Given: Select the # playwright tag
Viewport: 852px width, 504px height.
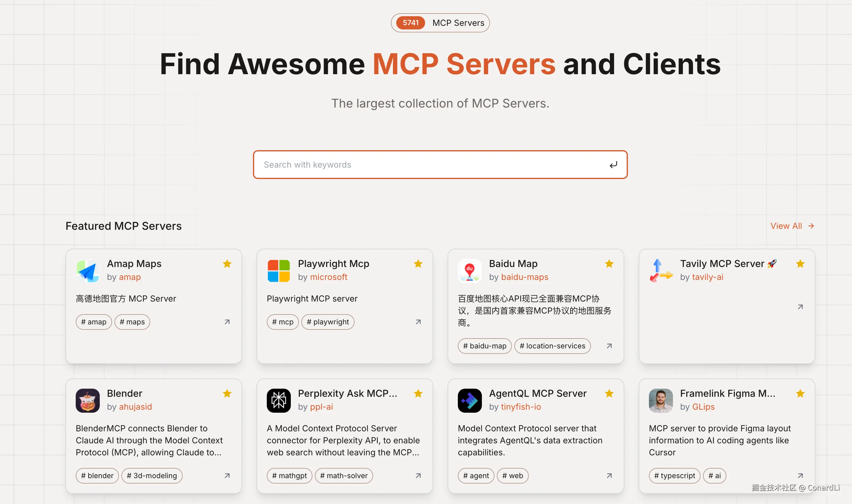Looking at the screenshot, I should coord(327,322).
